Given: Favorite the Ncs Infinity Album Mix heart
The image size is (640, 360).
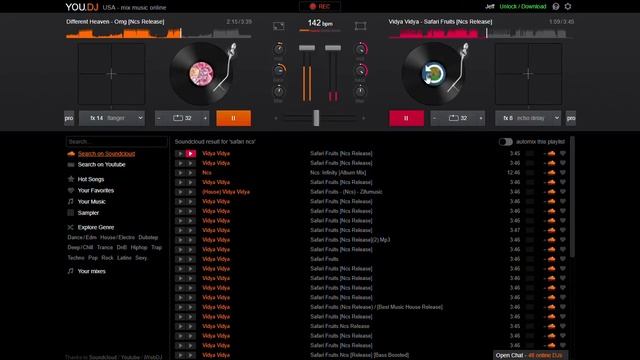Looking at the screenshot, I should (562, 173).
